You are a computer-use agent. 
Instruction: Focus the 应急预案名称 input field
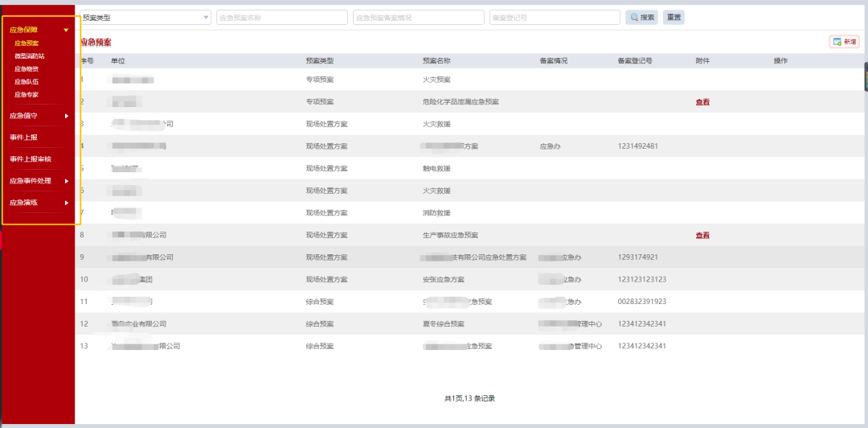281,17
